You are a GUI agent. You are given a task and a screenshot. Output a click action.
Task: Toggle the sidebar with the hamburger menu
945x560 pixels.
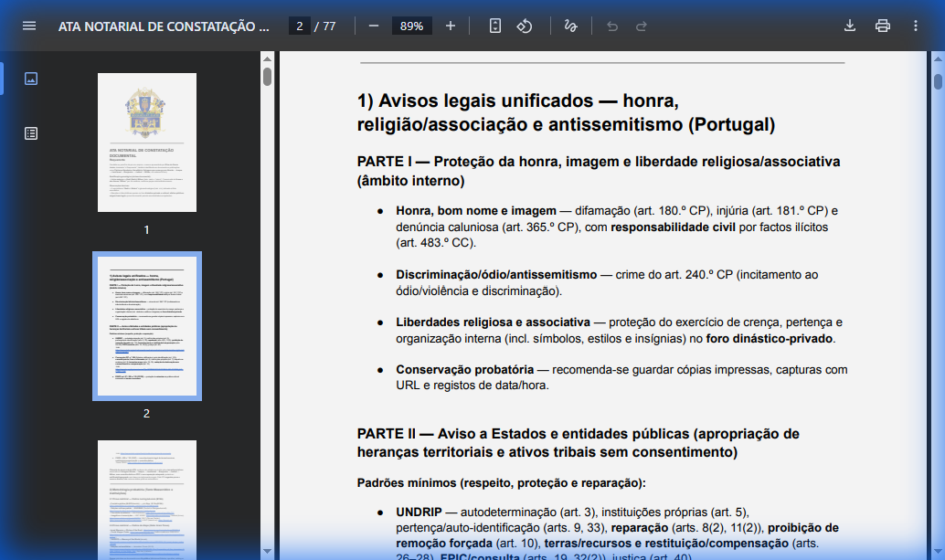[x=29, y=26]
